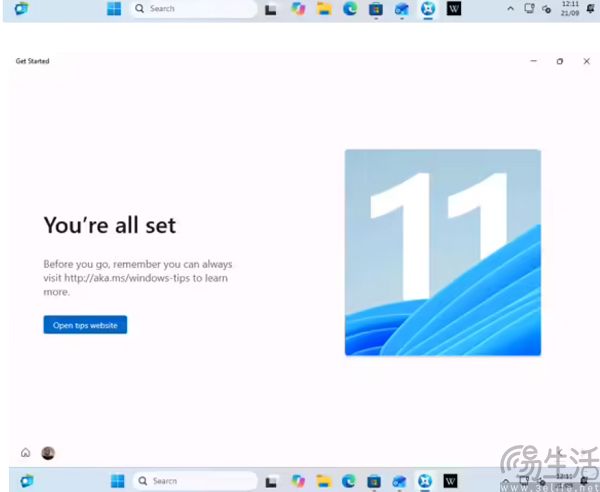Open the black W app in the top taskbar
Screen dimensions: 600x492
tap(454, 8)
